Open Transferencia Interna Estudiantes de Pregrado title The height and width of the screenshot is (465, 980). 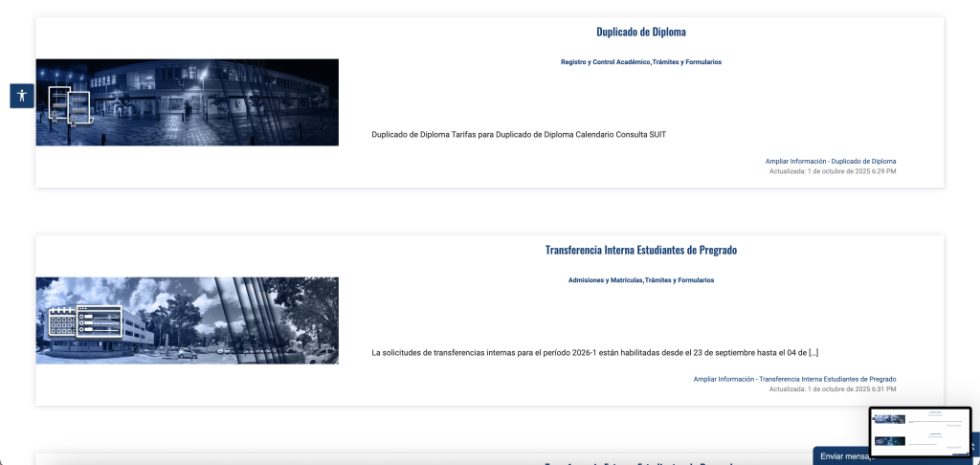click(x=640, y=250)
